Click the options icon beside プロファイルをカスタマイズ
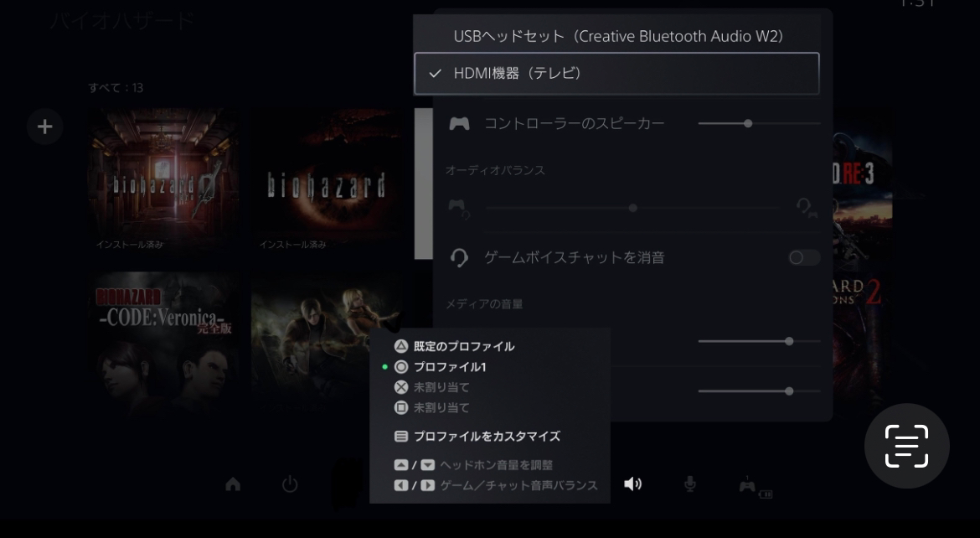 pos(401,436)
